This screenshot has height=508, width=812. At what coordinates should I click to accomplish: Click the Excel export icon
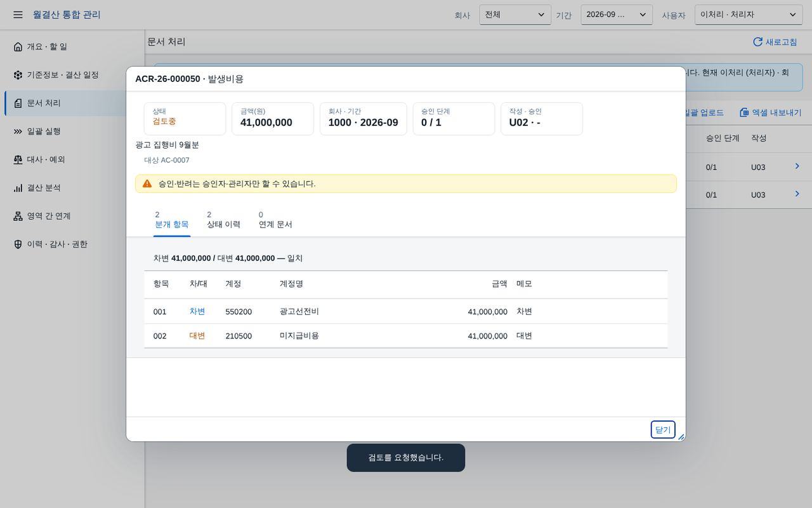(744, 112)
